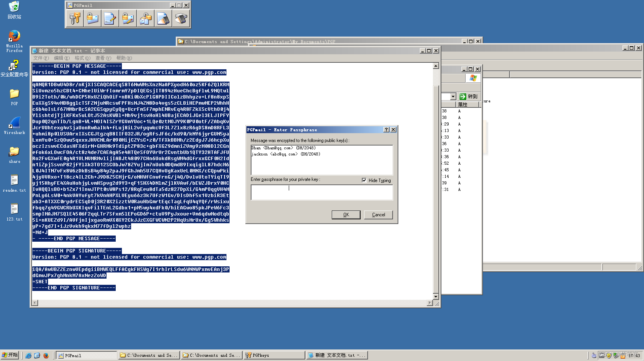Click OK in the passphrase dialog

(x=346, y=215)
